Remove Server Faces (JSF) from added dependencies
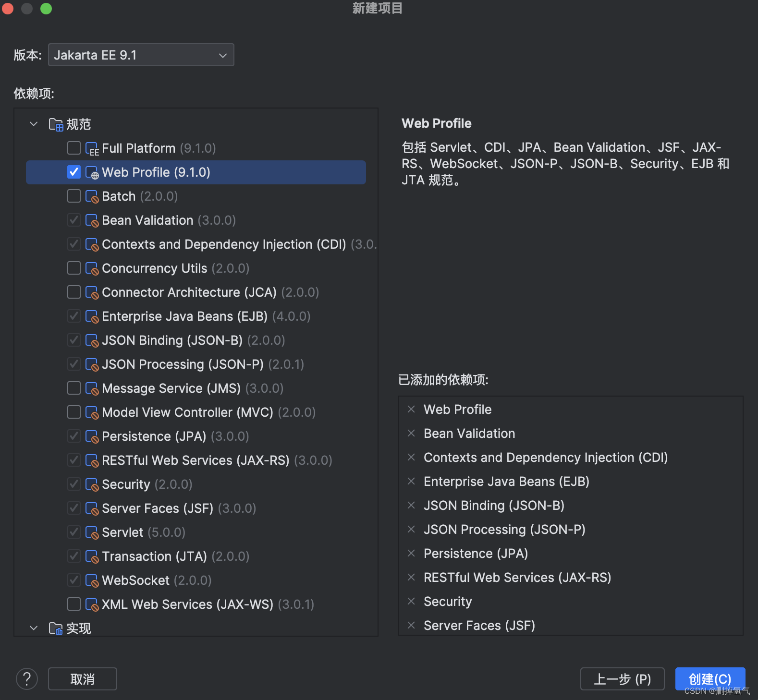This screenshot has height=700, width=758. point(411,625)
